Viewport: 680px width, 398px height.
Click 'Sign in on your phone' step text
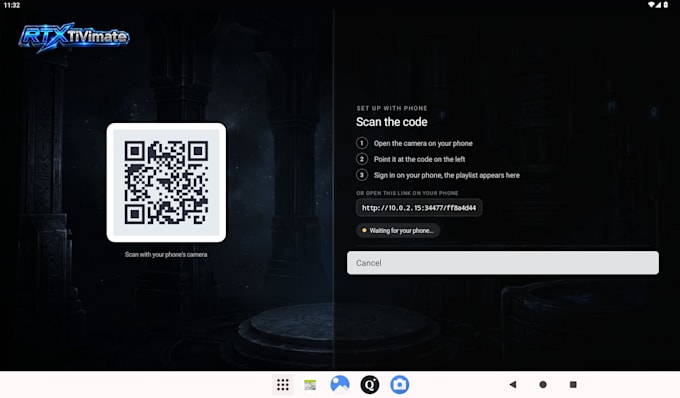tap(447, 175)
